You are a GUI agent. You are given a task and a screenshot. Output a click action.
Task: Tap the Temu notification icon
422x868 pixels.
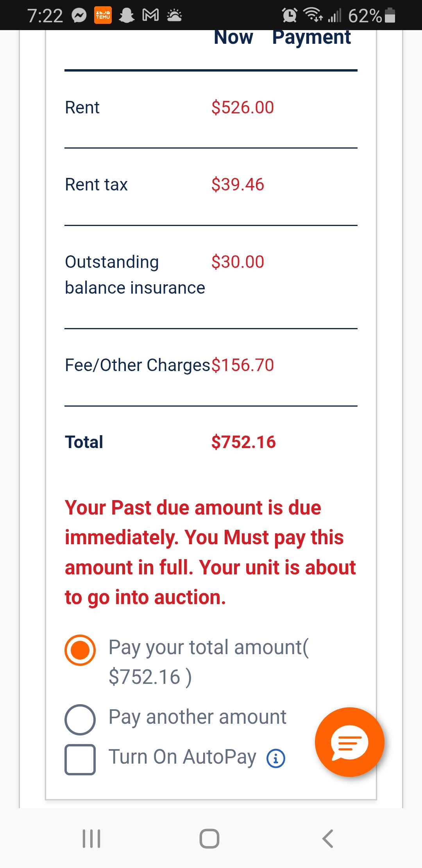103,16
